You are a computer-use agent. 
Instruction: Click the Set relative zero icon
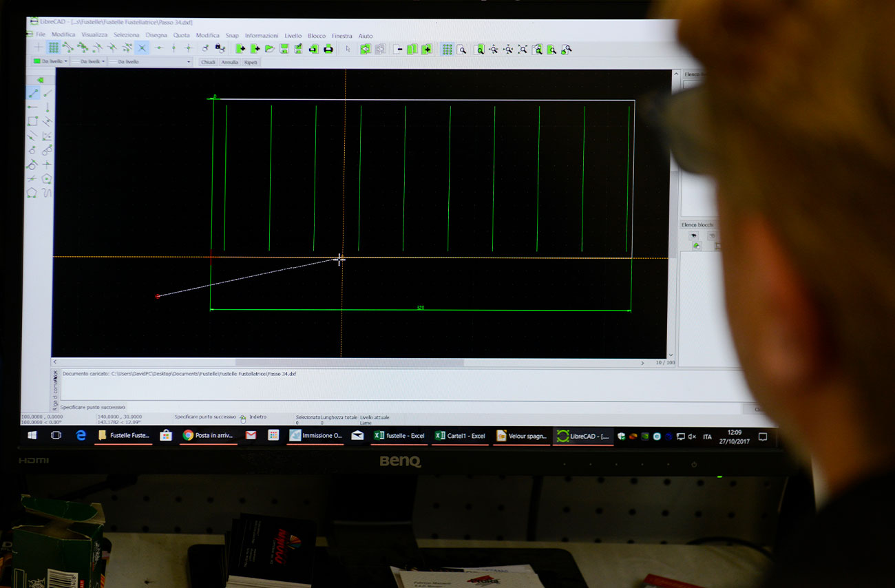(205, 48)
